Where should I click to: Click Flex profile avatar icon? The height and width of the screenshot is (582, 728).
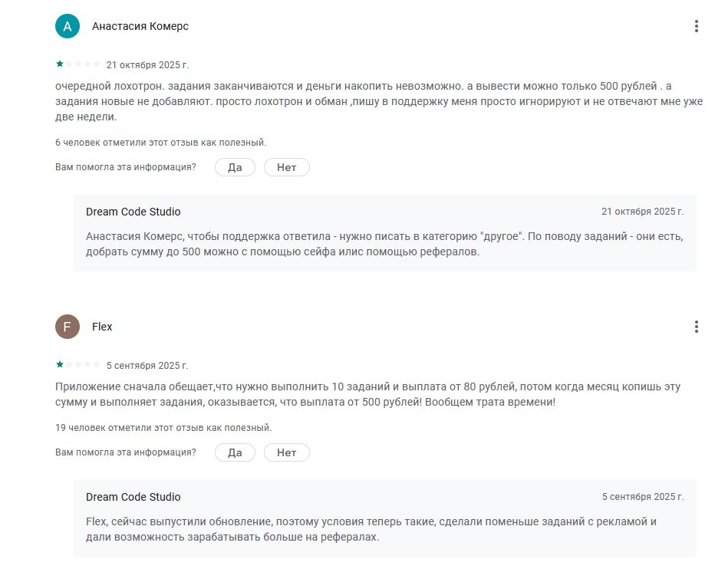point(68,326)
